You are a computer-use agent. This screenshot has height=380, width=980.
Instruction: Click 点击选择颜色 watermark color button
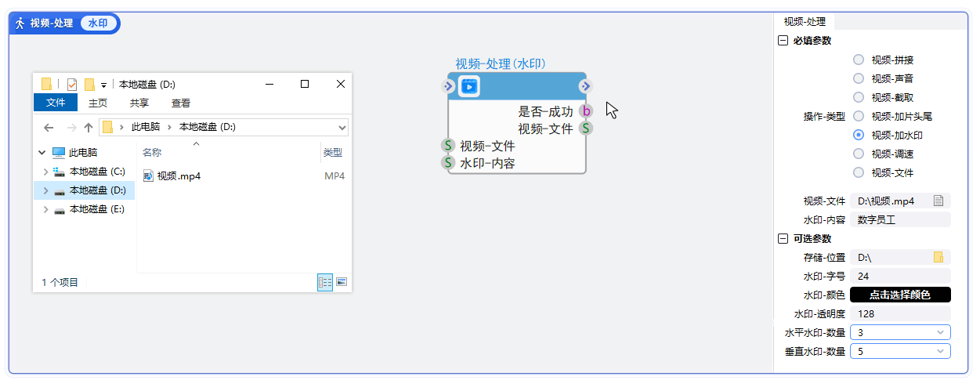[900, 295]
